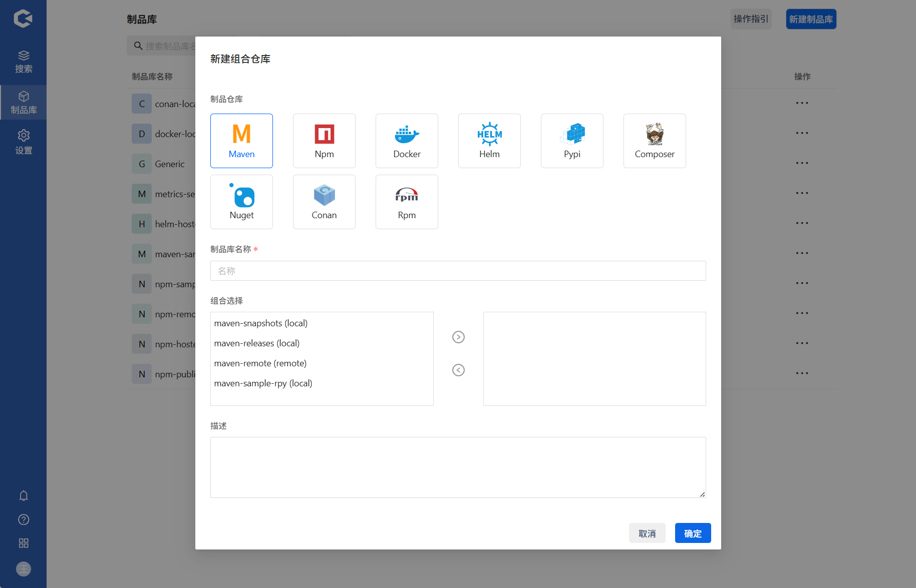This screenshot has width=916, height=588.
Task: Choose the Helm repository type
Action: pos(489,141)
